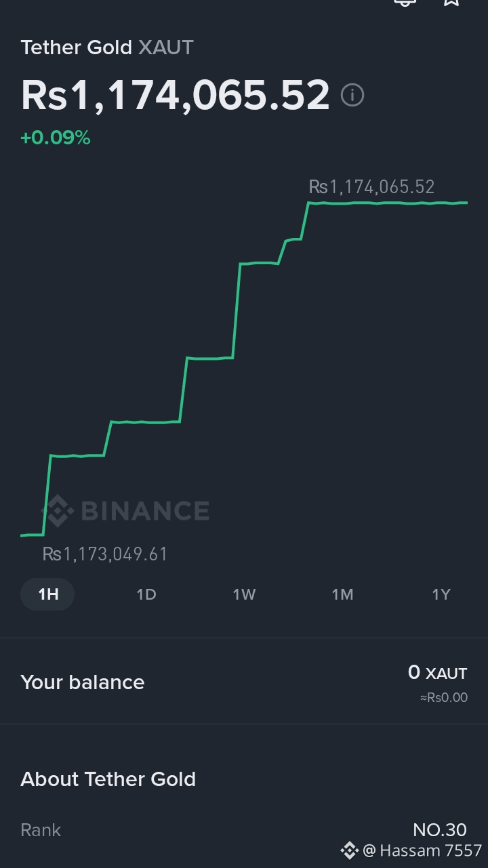Tap the +0.09% change percentage
488x868 pixels.
click(x=56, y=138)
